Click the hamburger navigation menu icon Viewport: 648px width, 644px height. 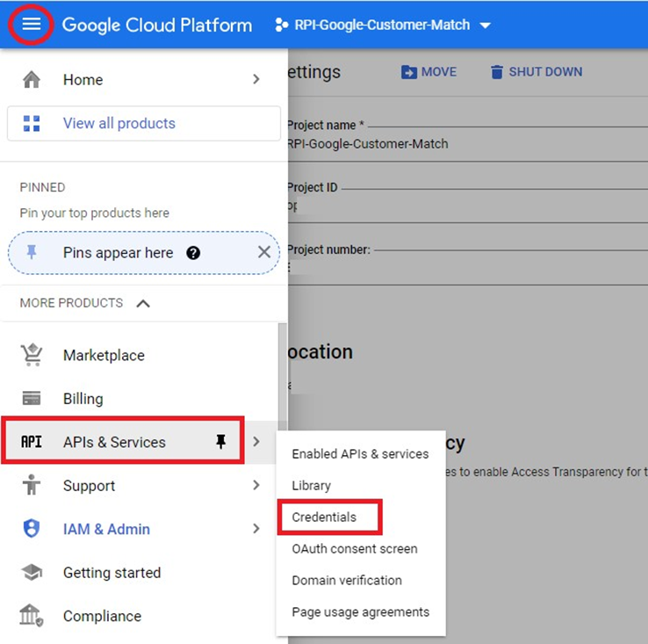pyautogui.click(x=32, y=25)
